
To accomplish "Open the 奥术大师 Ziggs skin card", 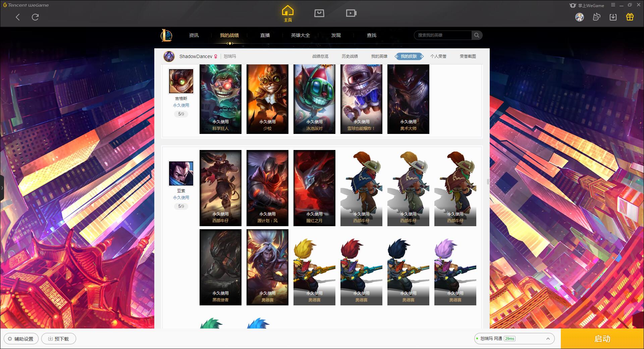I will point(408,99).
